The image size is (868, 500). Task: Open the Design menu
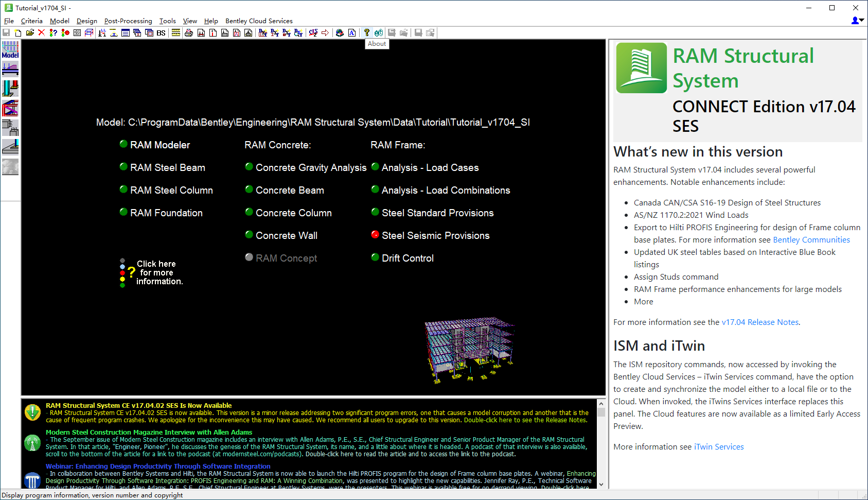87,21
